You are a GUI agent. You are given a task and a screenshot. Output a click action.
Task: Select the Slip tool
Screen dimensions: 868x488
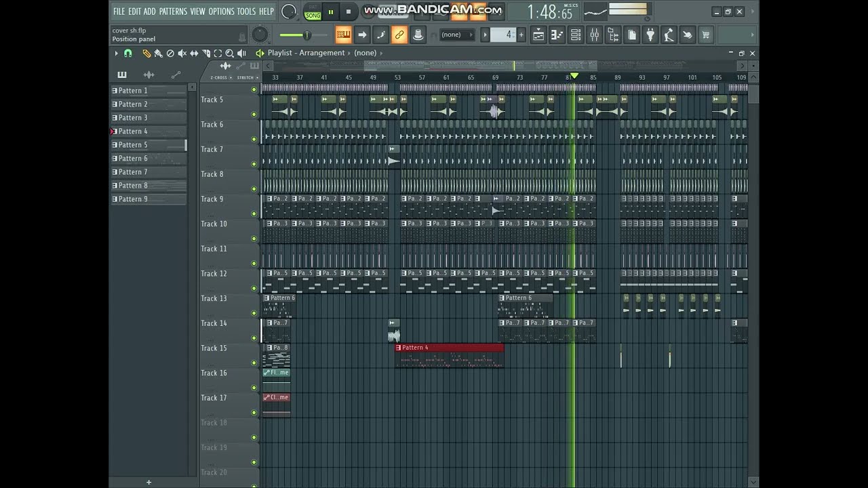coord(194,53)
